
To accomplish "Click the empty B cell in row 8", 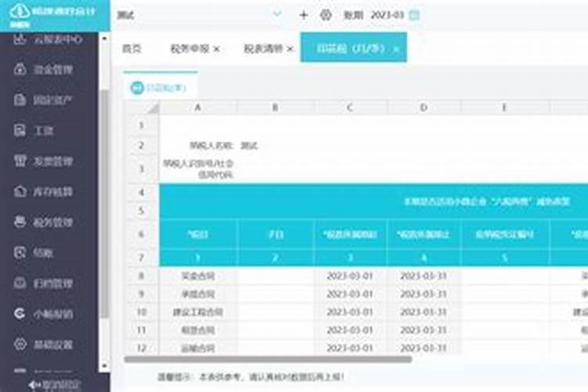I will (276, 276).
